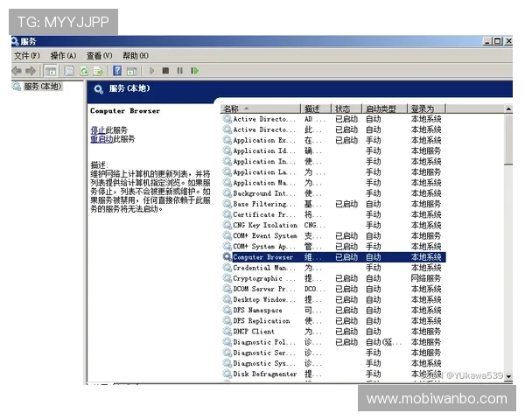Click the scrollbar down arrow
525x420 pixels.
[x=508, y=376]
